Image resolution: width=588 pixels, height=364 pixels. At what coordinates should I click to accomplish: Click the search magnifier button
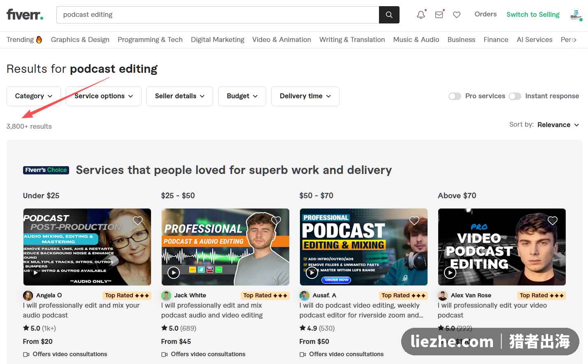pyautogui.click(x=389, y=15)
